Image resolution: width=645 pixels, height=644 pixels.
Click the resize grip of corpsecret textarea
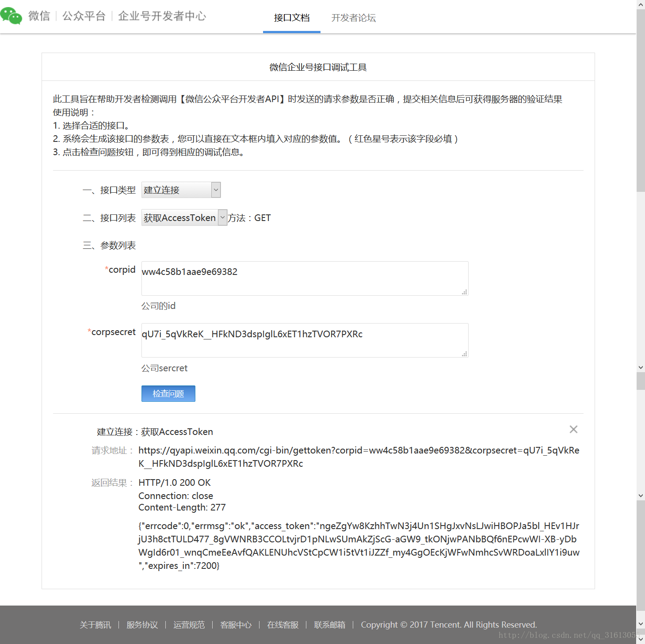pos(465,354)
